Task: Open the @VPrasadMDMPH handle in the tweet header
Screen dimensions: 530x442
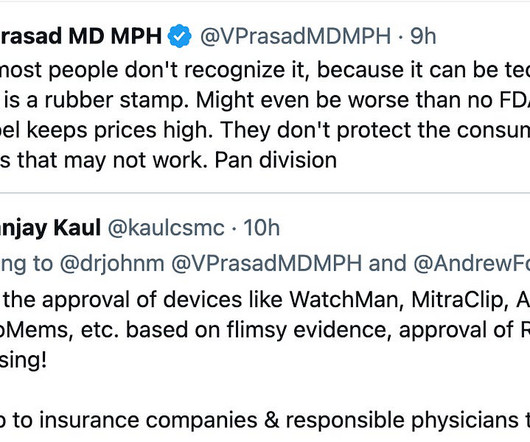Action: coord(295,36)
